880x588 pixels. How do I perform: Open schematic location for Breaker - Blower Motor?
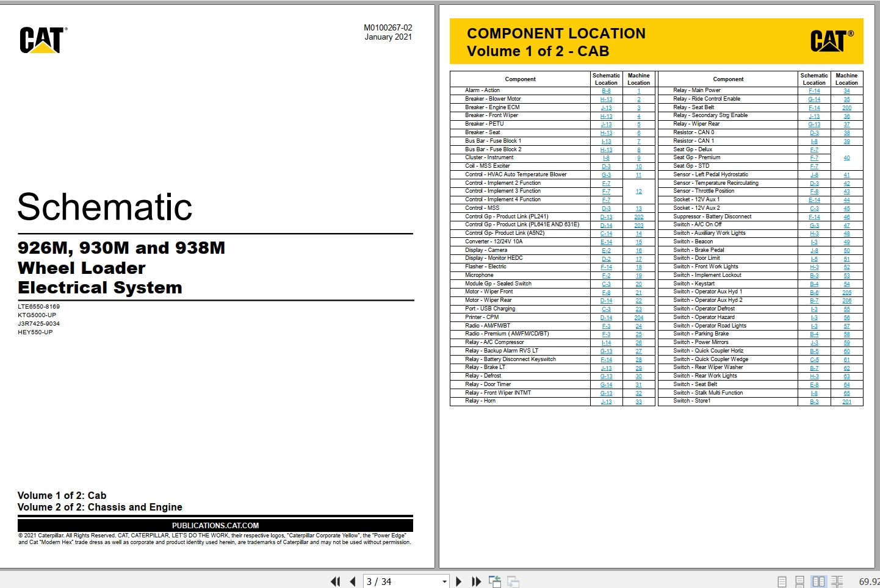pos(606,99)
